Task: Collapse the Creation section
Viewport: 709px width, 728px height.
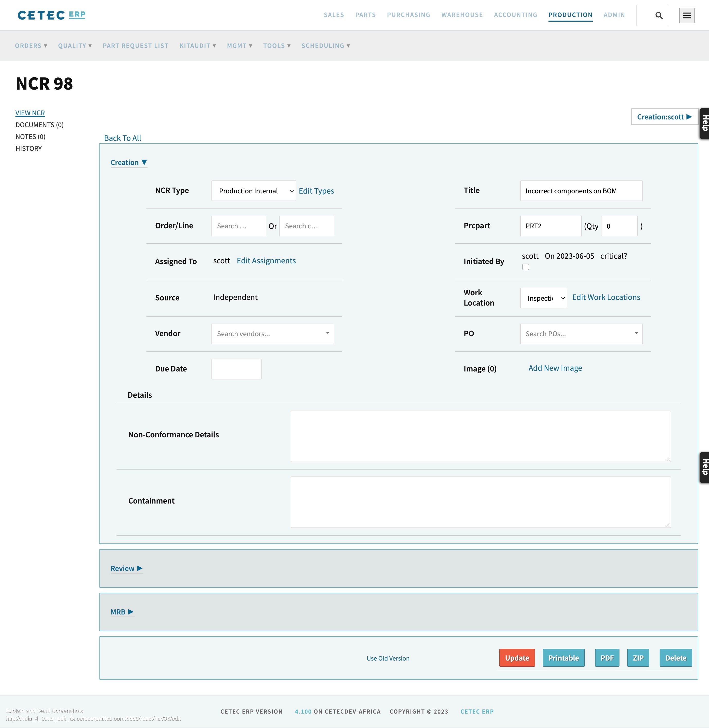Action: pos(129,162)
